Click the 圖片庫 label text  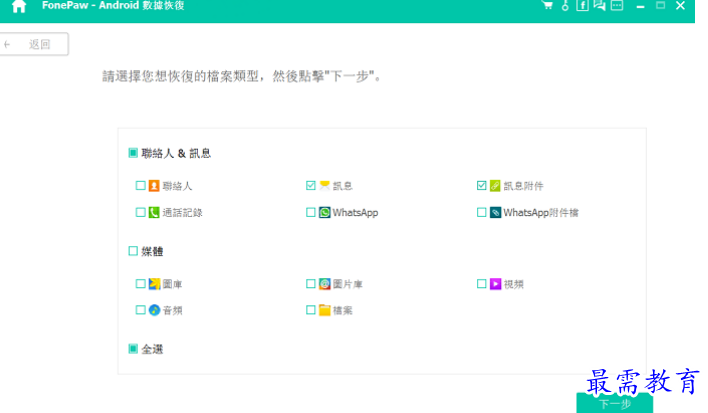[x=348, y=284]
